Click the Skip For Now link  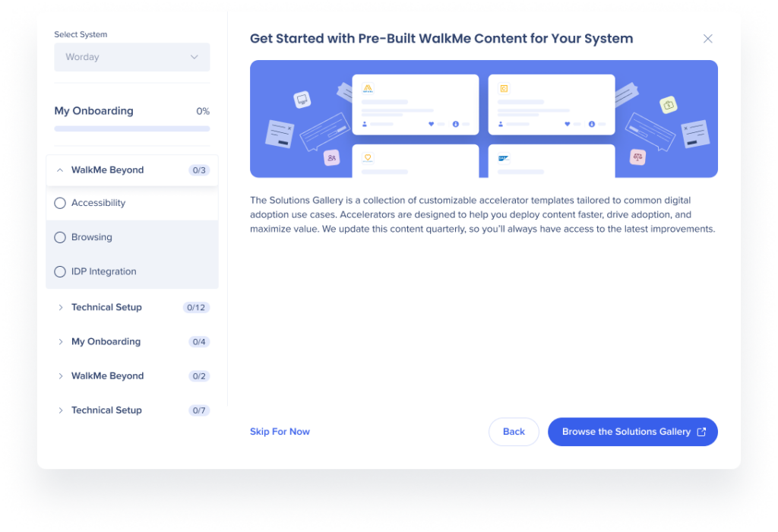pyautogui.click(x=280, y=432)
